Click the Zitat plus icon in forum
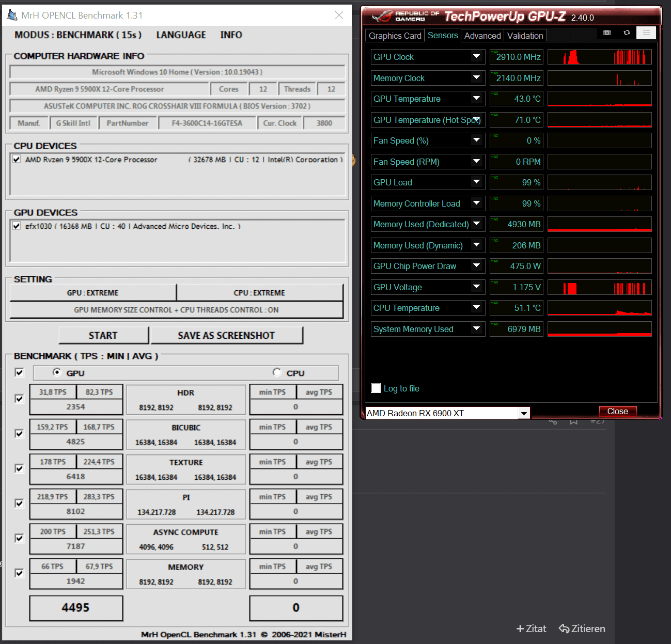Viewport: 671px width, 644px height. 520,629
